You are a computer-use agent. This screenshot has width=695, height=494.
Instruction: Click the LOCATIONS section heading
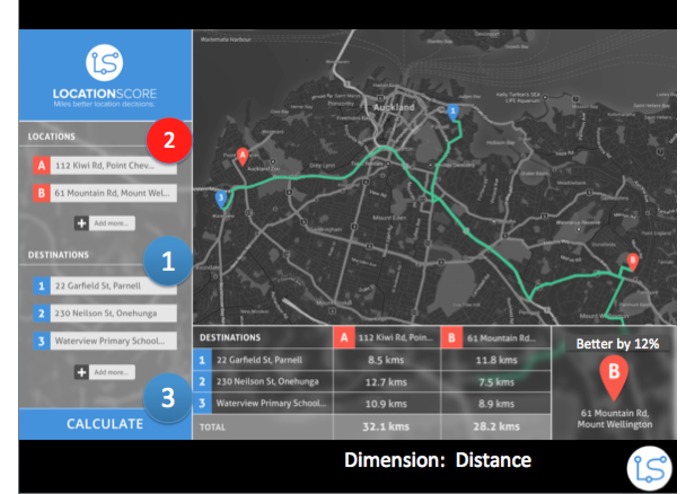coord(51,136)
